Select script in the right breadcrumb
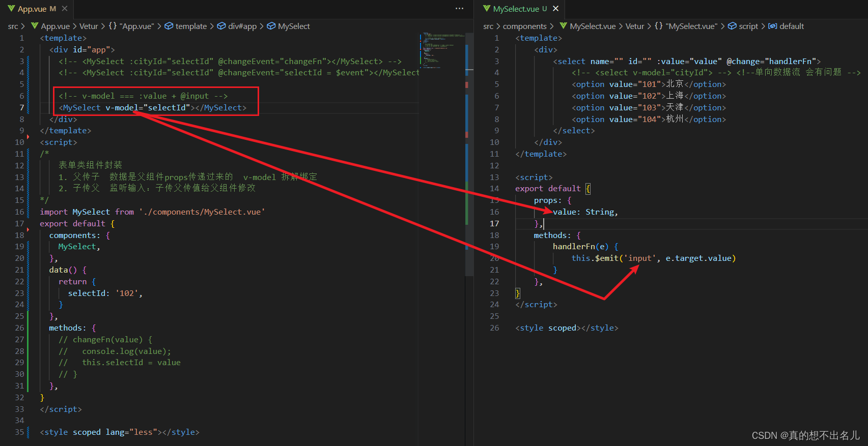This screenshot has width=868, height=446. [x=748, y=26]
